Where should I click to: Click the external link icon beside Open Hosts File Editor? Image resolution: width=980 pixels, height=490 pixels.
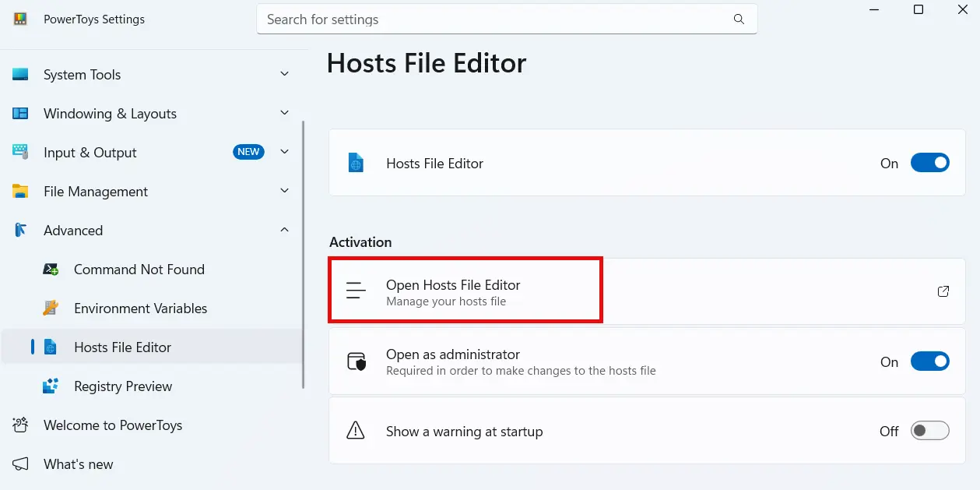click(943, 291)
